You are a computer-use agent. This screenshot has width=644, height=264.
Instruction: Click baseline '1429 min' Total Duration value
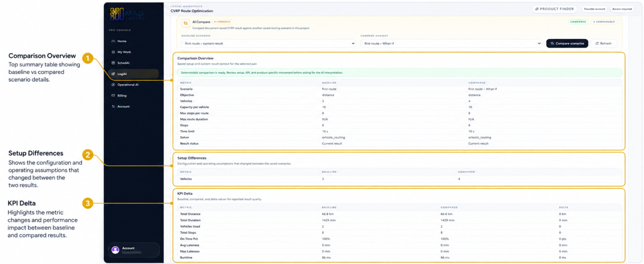pyautogui.click(x=328, y=220)
